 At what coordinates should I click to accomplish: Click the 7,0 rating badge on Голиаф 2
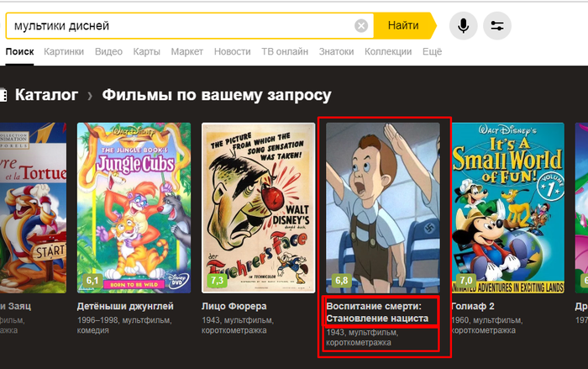[465, 281]
